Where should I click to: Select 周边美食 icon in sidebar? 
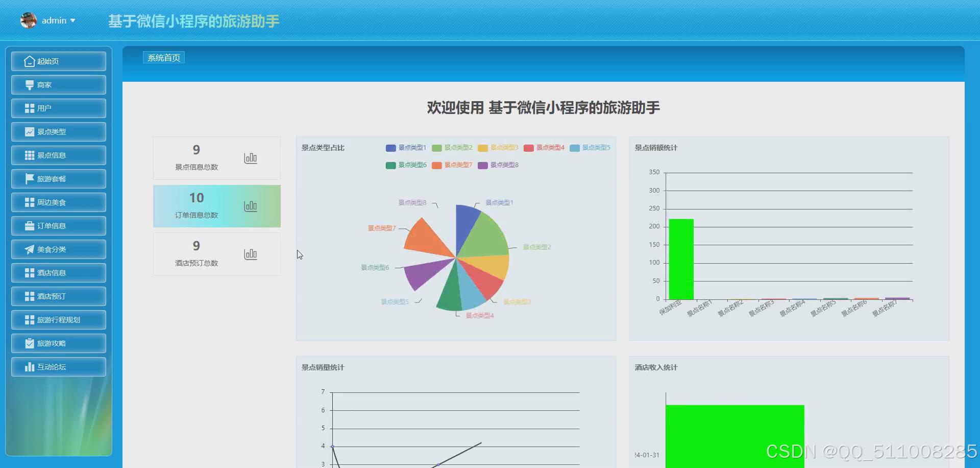30,202
